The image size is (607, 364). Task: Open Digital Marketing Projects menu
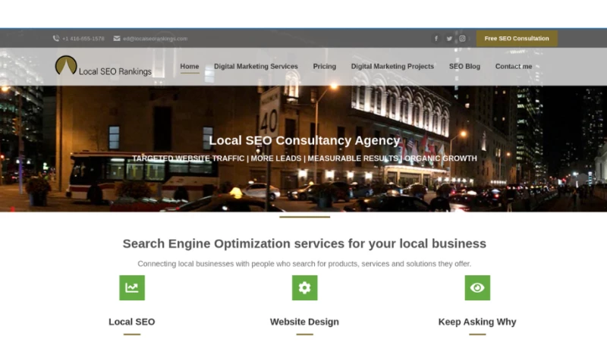click(x=392, y=67)
